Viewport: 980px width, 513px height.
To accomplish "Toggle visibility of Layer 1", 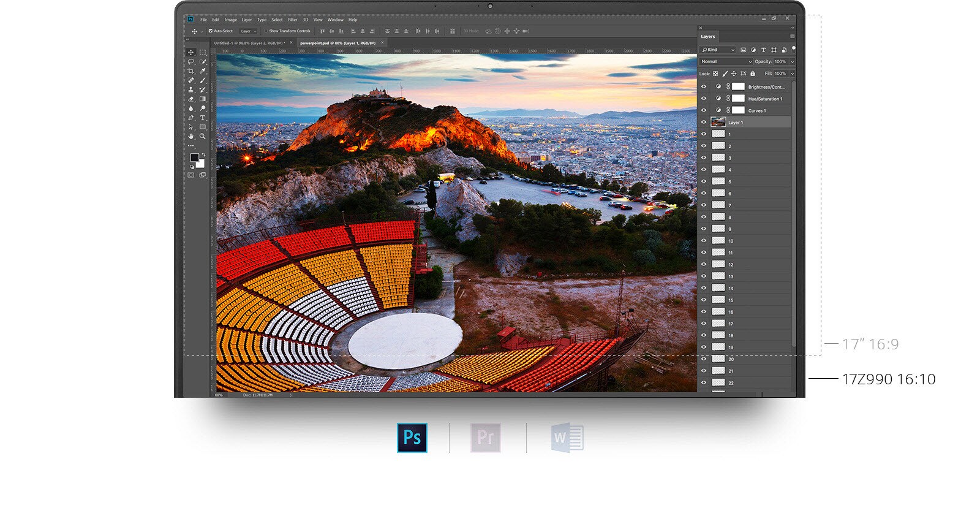I will 703,122.
